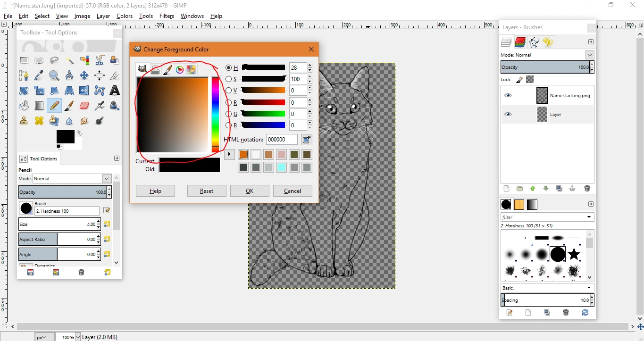Pick the cyan color history swatch
Screen dimensions: 644x341
[281, 167]
